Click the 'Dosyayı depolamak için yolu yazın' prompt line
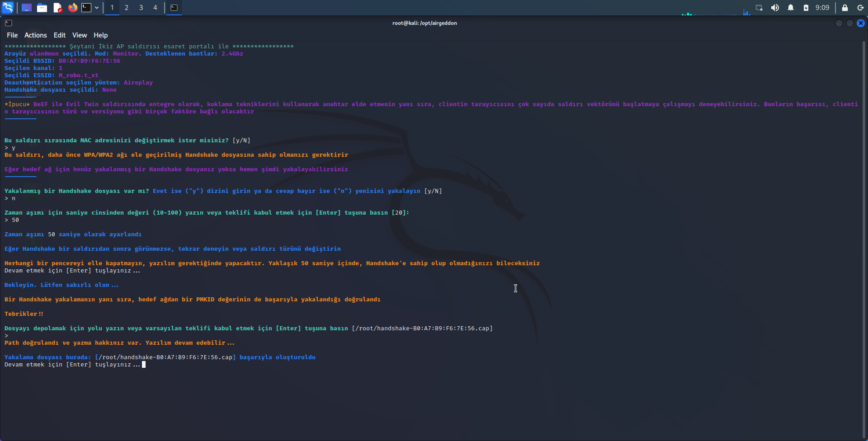The image size is (868, 441). point(249,328)
